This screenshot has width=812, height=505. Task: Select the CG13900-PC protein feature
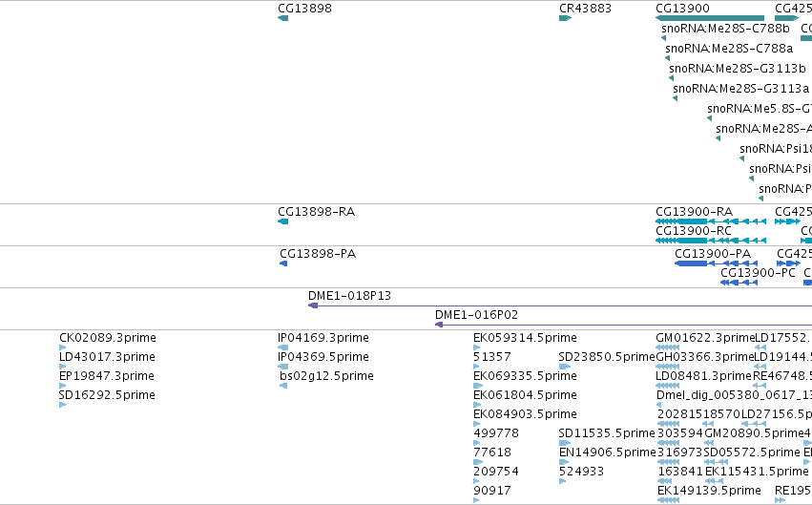pos(739,283)
